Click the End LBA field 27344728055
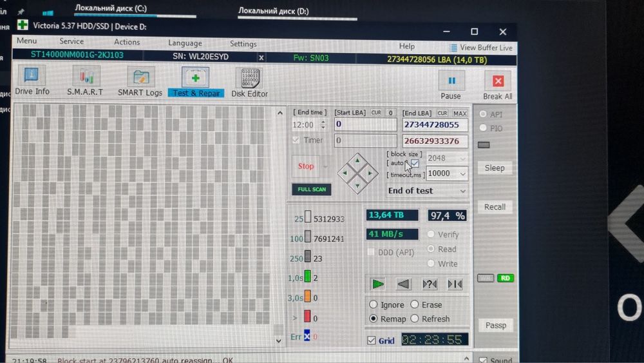 point(435,125)
